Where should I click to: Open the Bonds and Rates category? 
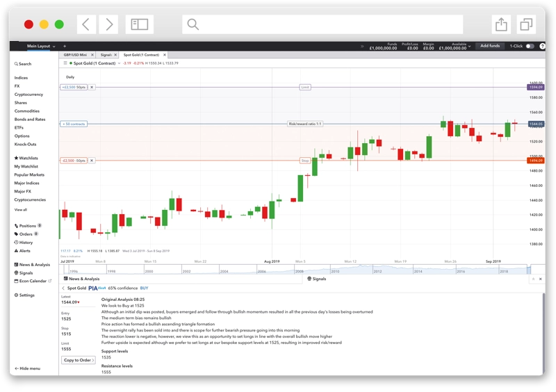tap(30, 120)
